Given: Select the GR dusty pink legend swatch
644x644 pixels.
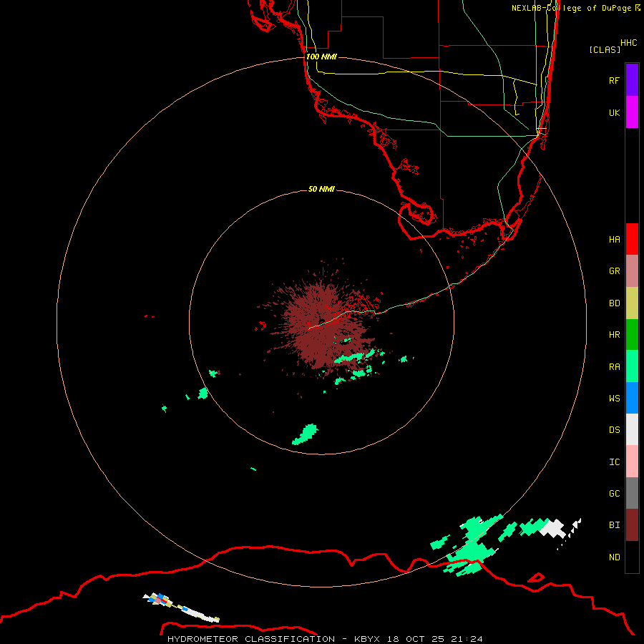Looking at the screenshot, I should click(x=632, y=271).
